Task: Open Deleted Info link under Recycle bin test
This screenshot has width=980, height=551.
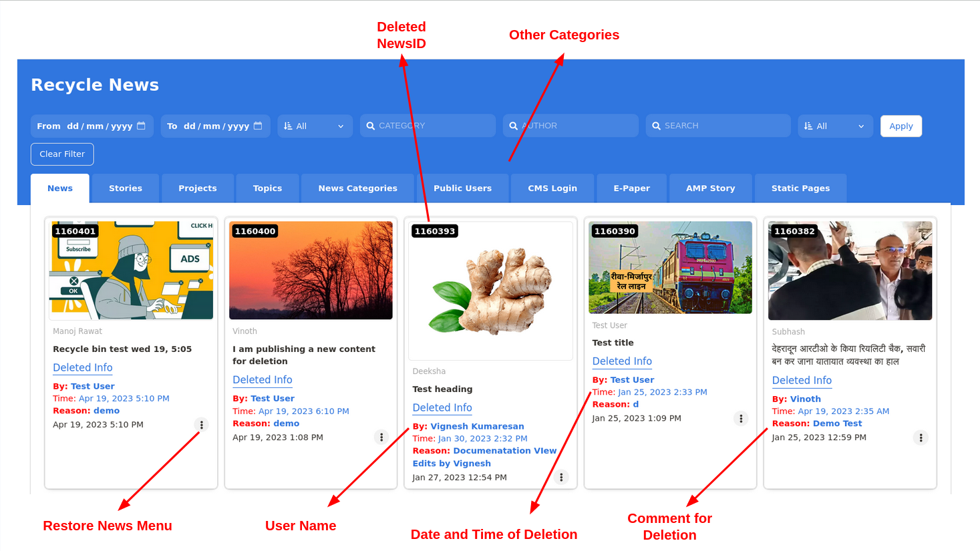Action: [83, 367]
